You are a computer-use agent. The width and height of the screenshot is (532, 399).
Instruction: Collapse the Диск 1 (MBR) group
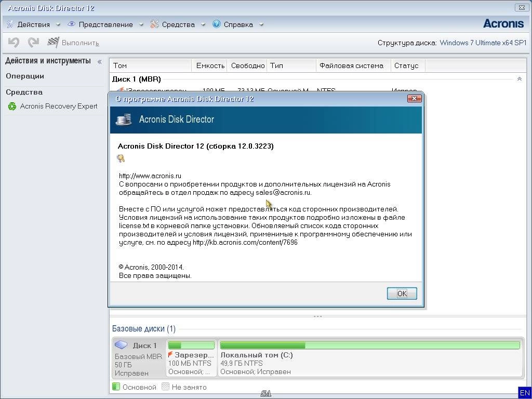coord(519,79)
